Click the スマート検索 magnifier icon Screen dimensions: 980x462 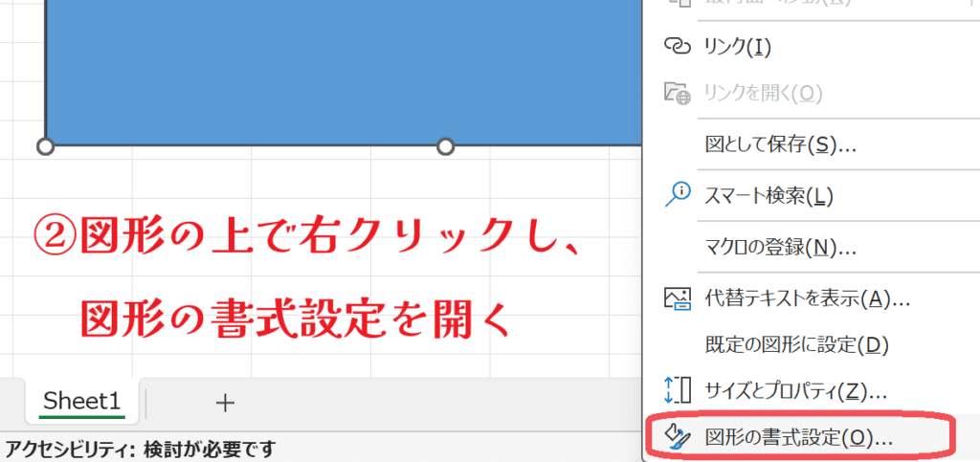click(x=677, y=195)
